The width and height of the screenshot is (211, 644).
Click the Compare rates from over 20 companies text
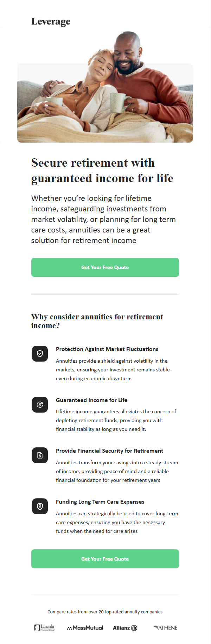(x=105, y=612)
